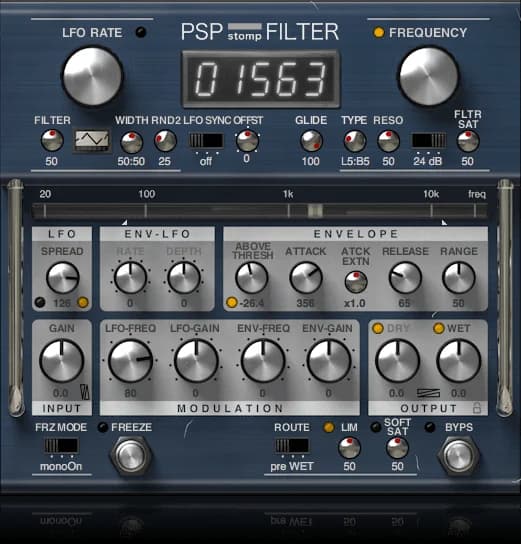The width and height of the screenshot is (521, 544).
Task: Click the input GAIN knob
Action: (62, 361)
